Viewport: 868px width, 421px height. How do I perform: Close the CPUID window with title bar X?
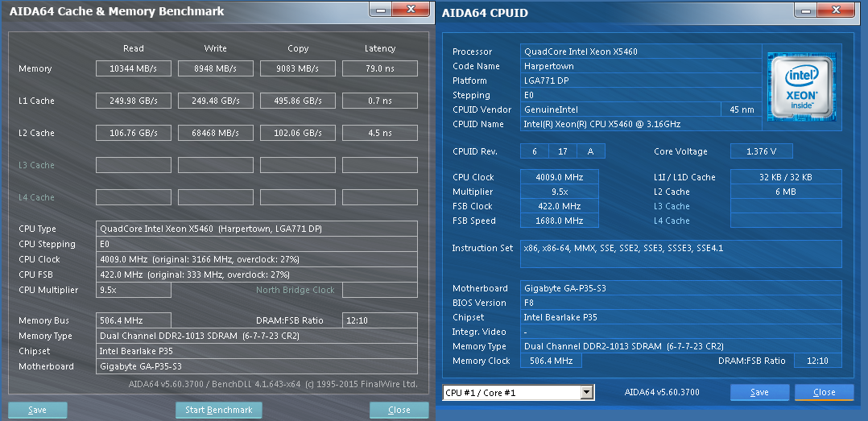tap(837, 10)
